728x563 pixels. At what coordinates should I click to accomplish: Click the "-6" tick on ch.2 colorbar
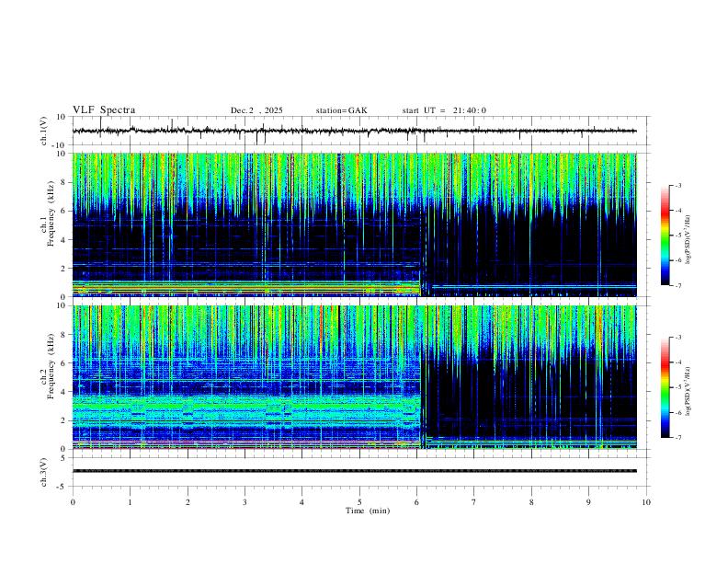(677, 412)
